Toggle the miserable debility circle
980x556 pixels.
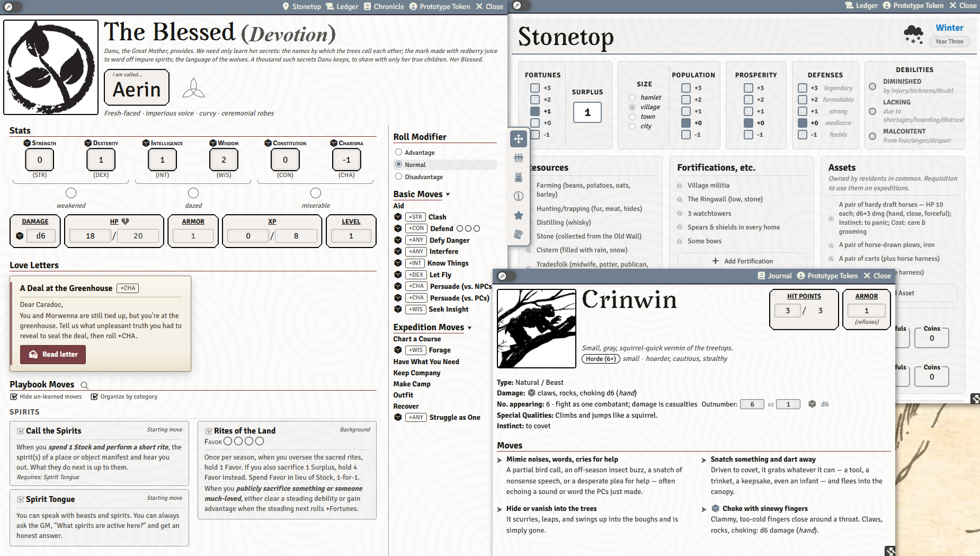click(316, 193)
